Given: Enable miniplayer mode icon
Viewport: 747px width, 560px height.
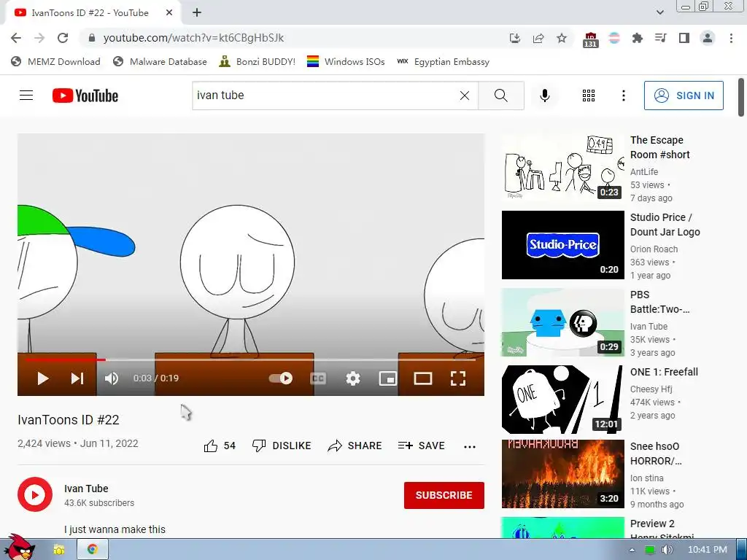Looking at the screenshot, I should [x=388, y=378].
